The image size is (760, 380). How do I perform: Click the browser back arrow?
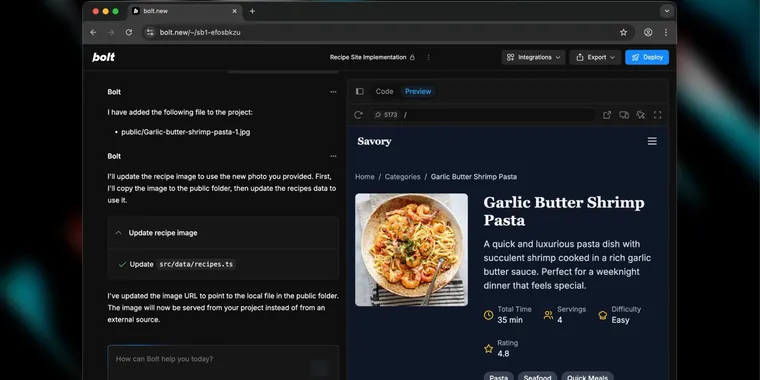(x=93, y=32)
